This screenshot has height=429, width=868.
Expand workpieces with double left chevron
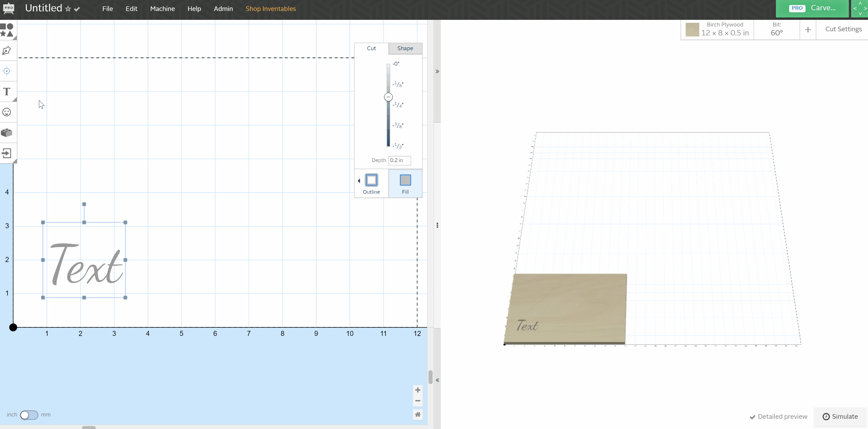click(x=437, y=380)
